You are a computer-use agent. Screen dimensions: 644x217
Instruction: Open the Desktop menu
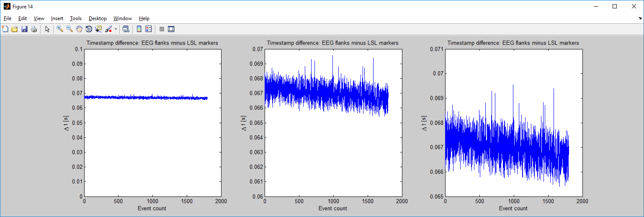click(x=98, y=18)
